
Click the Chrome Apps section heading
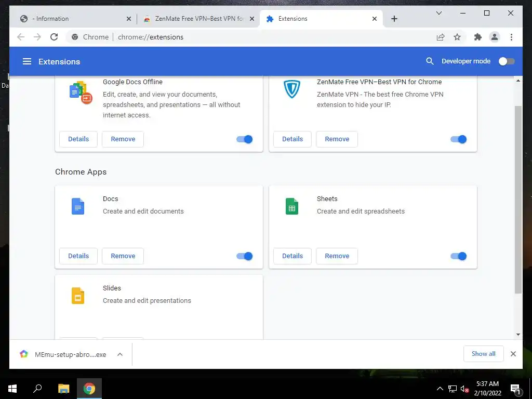pyautogui.click(x=81, y=171)
